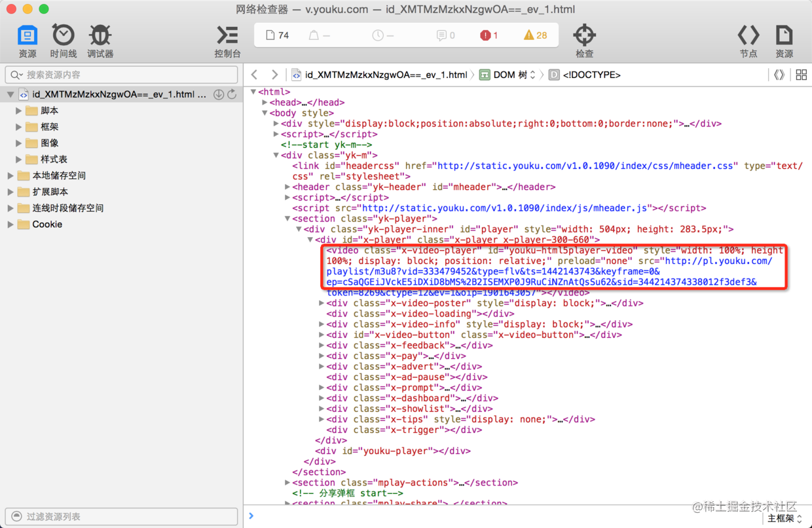Click the 搜索资源内容 search field
Viewport: 812px width, 528px height.
pyautogui.click(x=121, y=75)
